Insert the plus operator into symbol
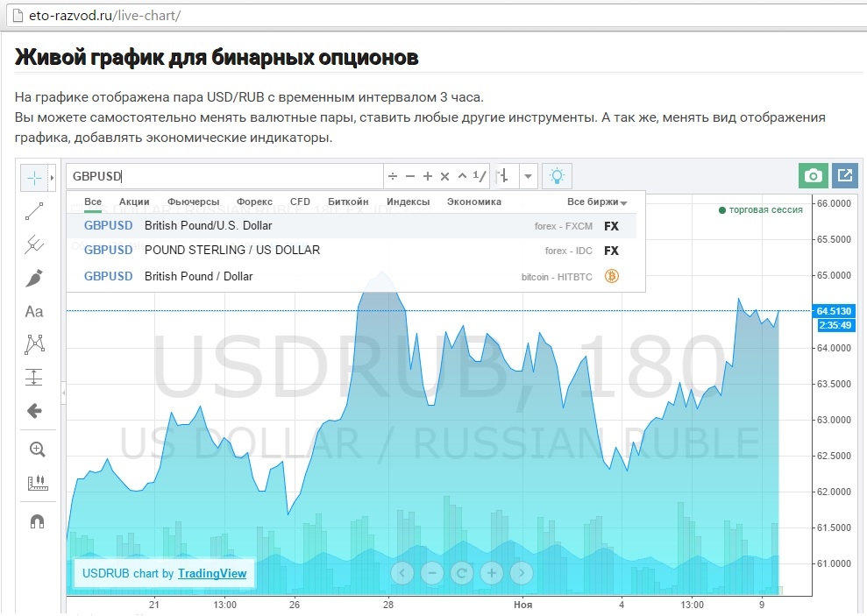 coord(428,176)
